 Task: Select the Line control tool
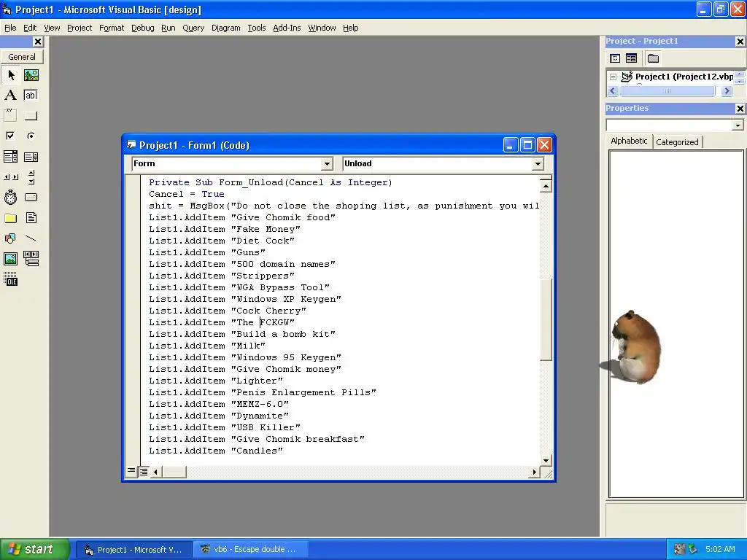tap(31, 238)
